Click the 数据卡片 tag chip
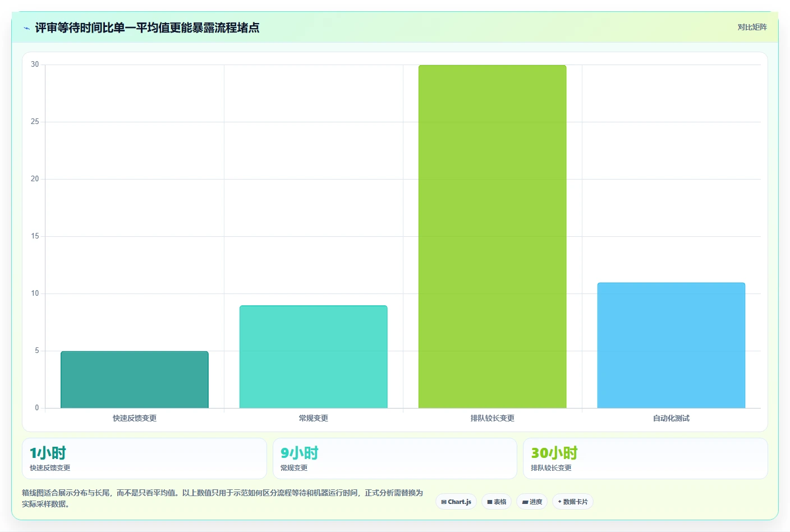790x532 pixels. click(x=573, y=502)
